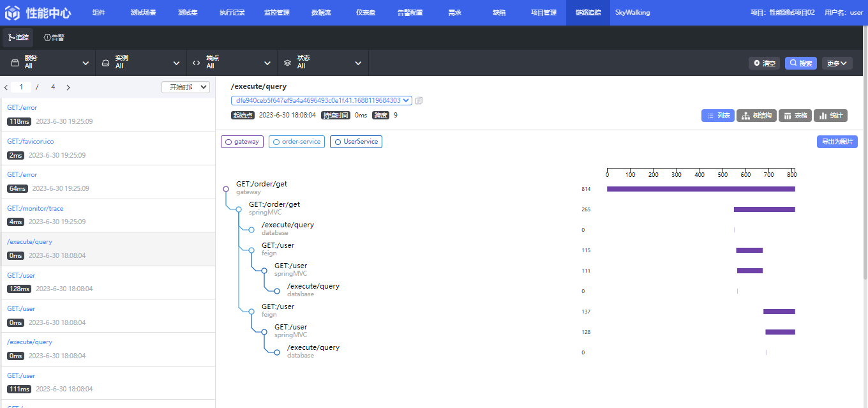868x408 pixels.
Task: Open the 测试场景 menu
Action: point(143,13)
